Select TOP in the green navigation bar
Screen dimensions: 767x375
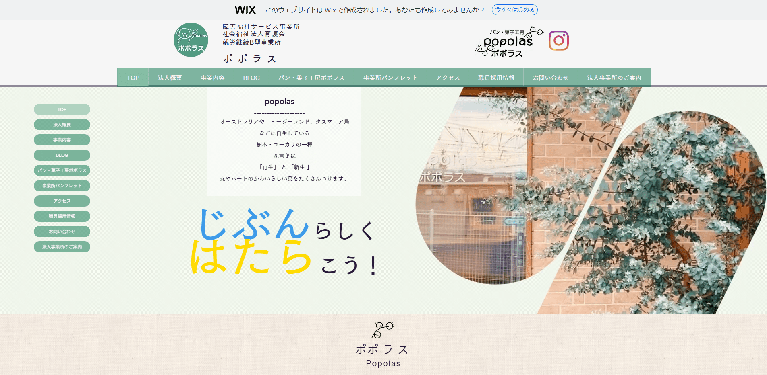133,78
